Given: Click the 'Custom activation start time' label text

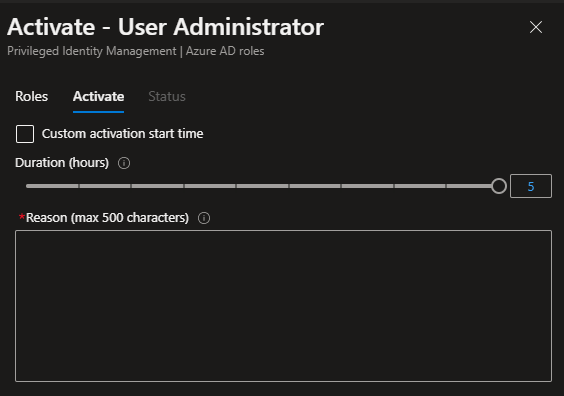Looking at the screenshot, I should (122, 133).
